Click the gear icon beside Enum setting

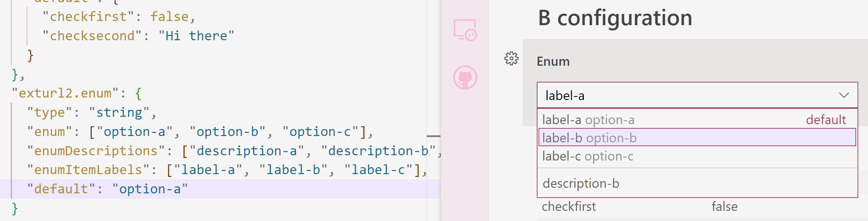(511, 59)
